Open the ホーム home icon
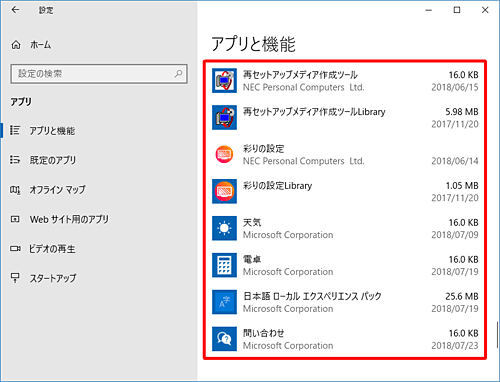Image resolution: width=500 pixels, height=382 pixels. 16,45
